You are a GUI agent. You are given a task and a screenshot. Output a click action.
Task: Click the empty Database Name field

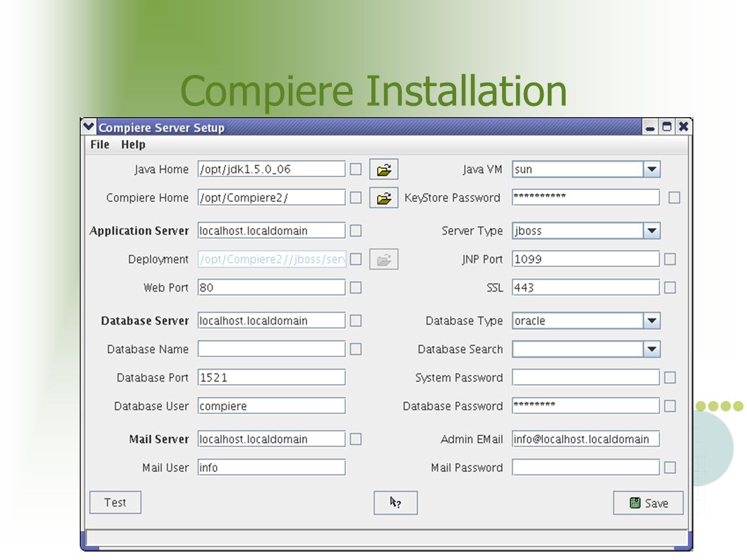tap(272, 350)
